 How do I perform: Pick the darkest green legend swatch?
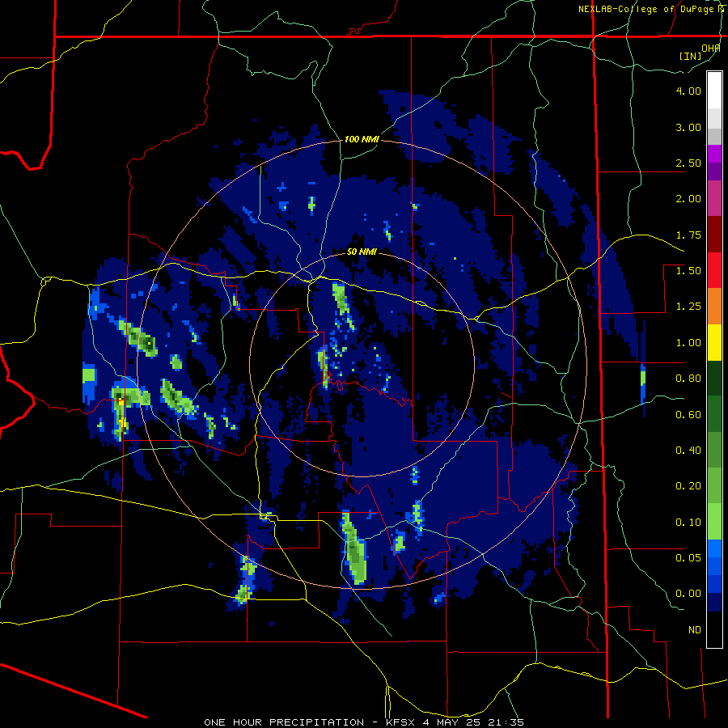click(x=714, y=379)
